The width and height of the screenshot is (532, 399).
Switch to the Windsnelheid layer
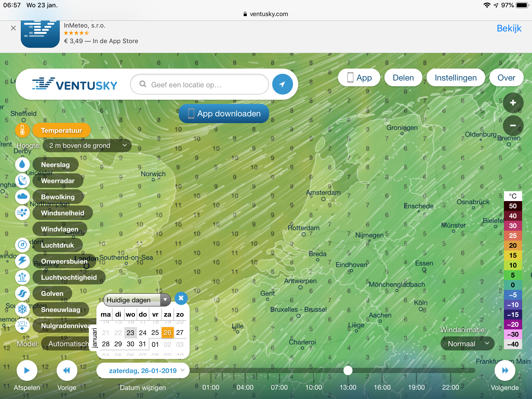(63, 213)
